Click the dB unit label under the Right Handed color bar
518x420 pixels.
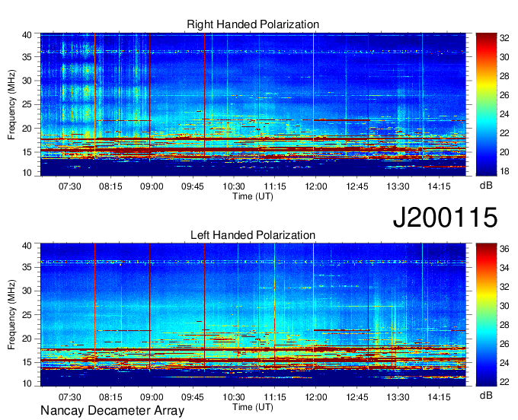[486, 186]
